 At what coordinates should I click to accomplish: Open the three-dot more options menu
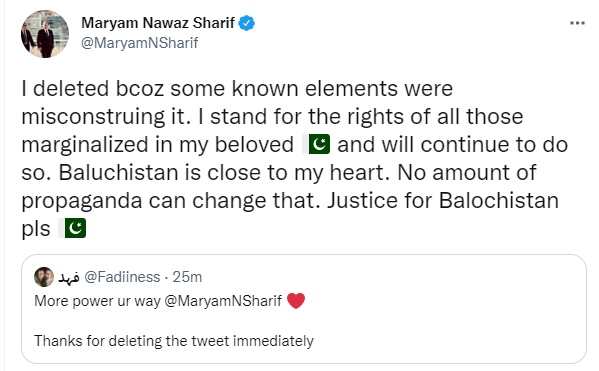[577, 23]
